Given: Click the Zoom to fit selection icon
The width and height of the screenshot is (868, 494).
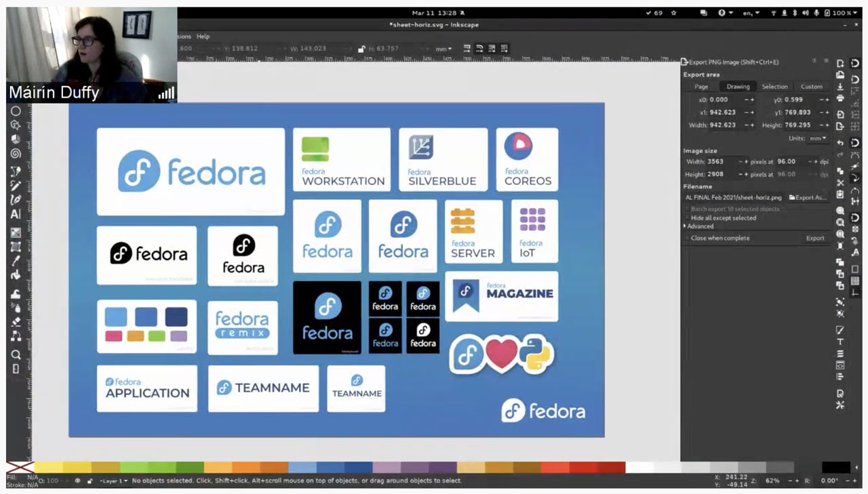Looking at the screenshot, I should coord(840,211).
